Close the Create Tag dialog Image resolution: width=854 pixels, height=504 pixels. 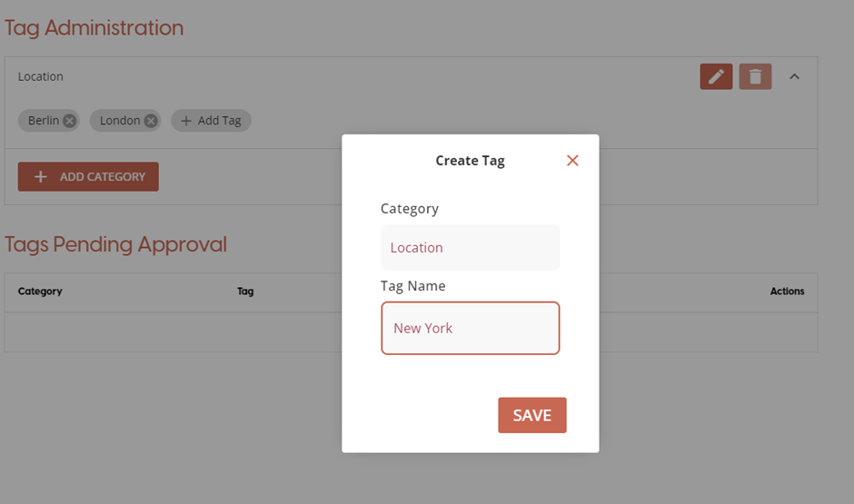click(x=572, y=161)
